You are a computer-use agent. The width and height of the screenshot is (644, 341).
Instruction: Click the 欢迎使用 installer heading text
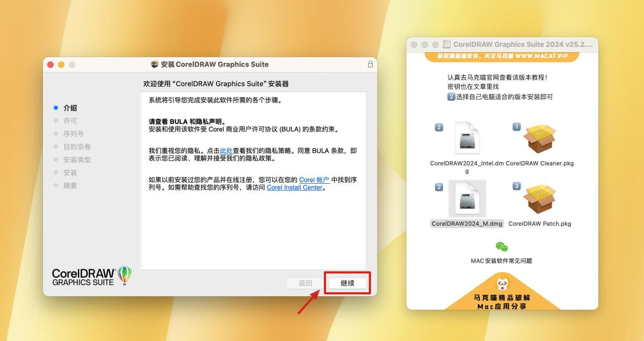[216, 84]
